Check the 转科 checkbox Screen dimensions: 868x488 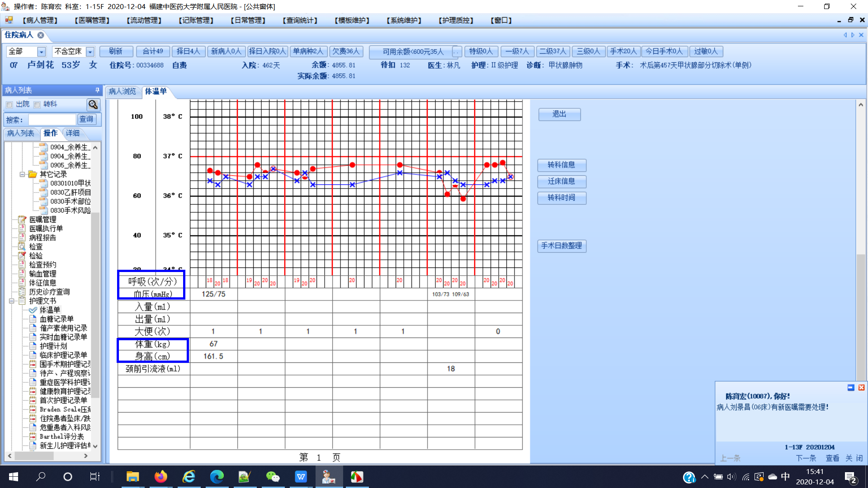[x=37, y=105]
